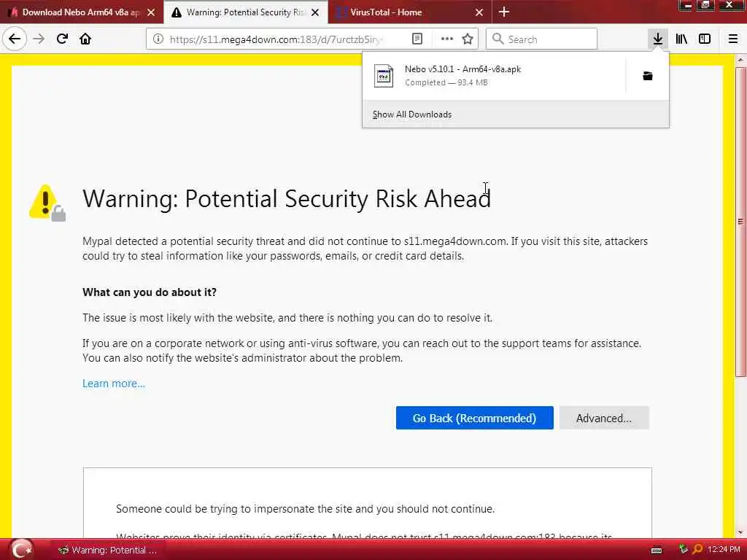Toggle reader view icon in address bar
The width and height of the screenshot is (747, 560).
[417, 39]
